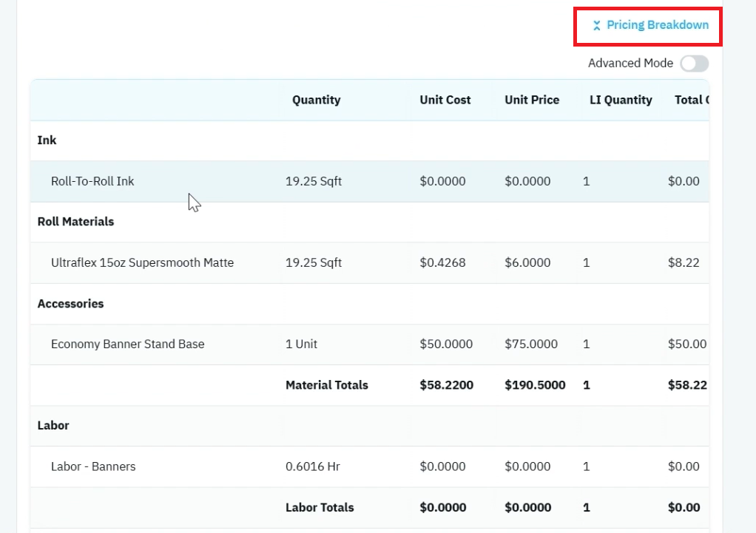Click the $6.0000 unit price for Ultraflex
The width and height of the screenshot is (756, 533).
tap(527, 262)
